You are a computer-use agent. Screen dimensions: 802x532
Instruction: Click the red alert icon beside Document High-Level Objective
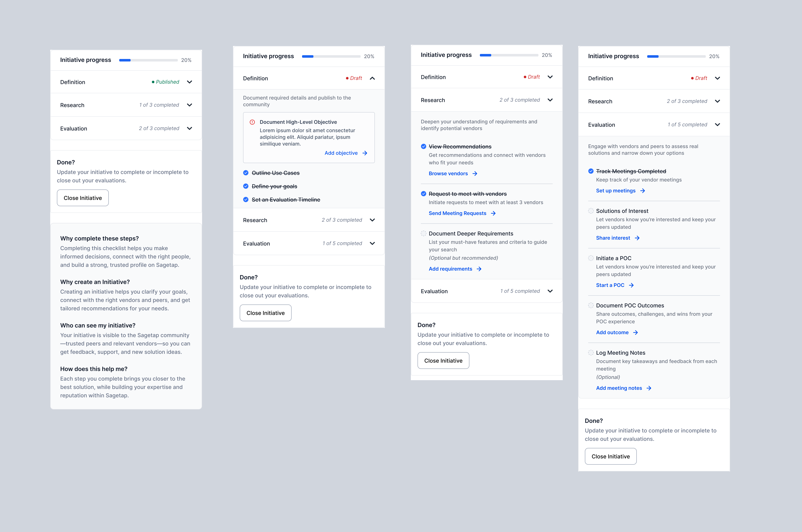coord(252,122)
